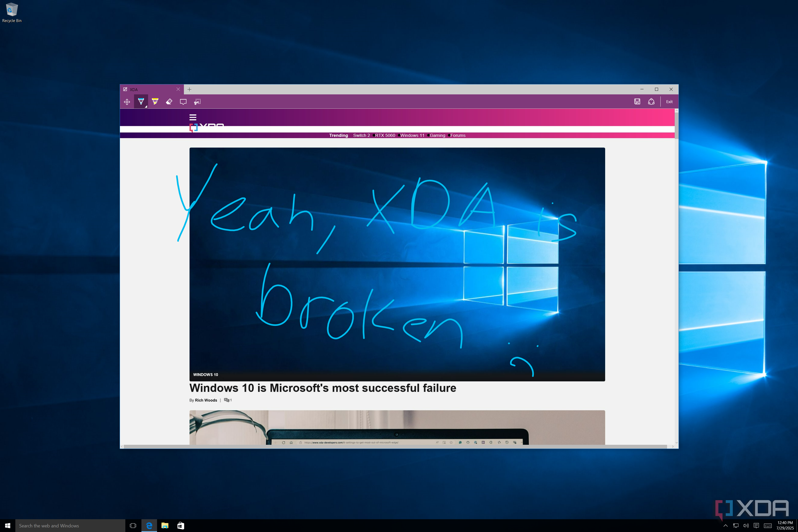Open the Recycle Bin desktop icon
Screen dimensions: 798x532
pyautogui.click(x=12, y=13)
